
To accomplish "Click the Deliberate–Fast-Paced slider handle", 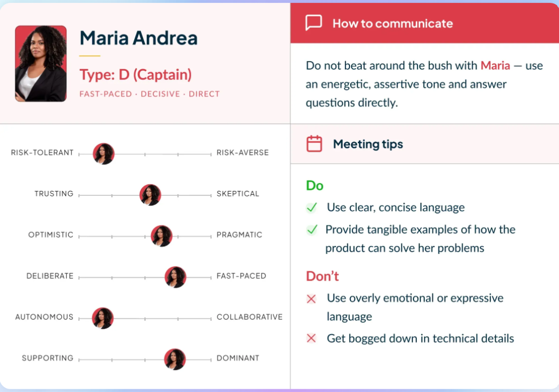I will pos(175,277).
